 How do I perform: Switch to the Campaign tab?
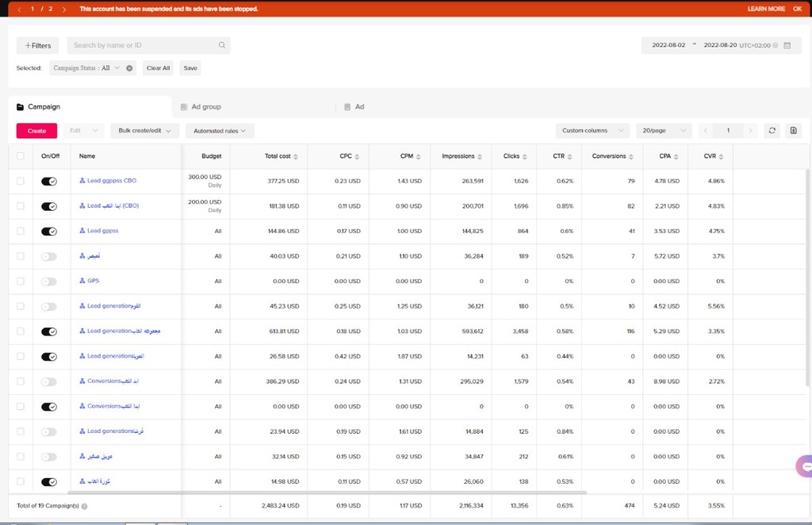pos(90,106)
